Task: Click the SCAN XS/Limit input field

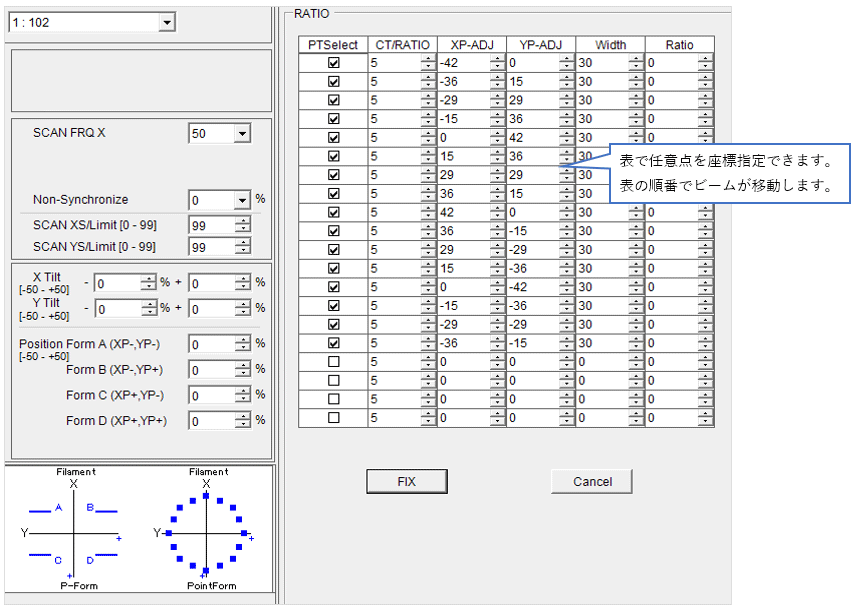Action: [x=210, y=224]
